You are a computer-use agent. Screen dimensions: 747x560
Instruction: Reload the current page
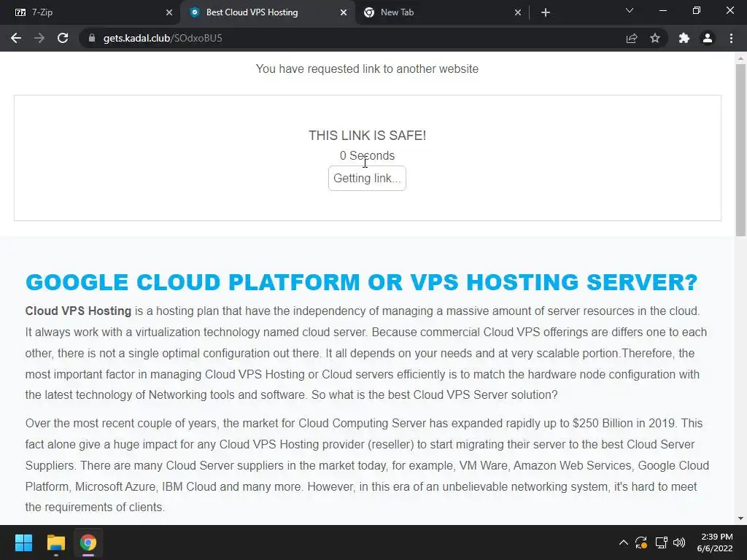63,38
